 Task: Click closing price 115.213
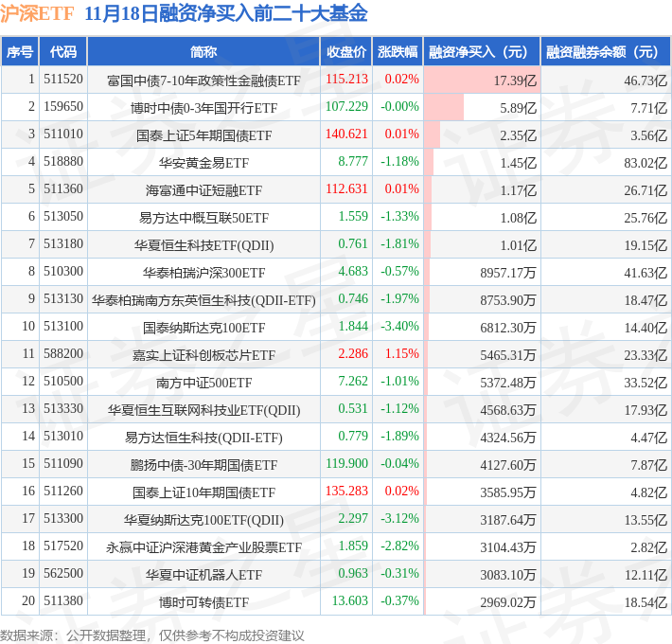[346, 79]
